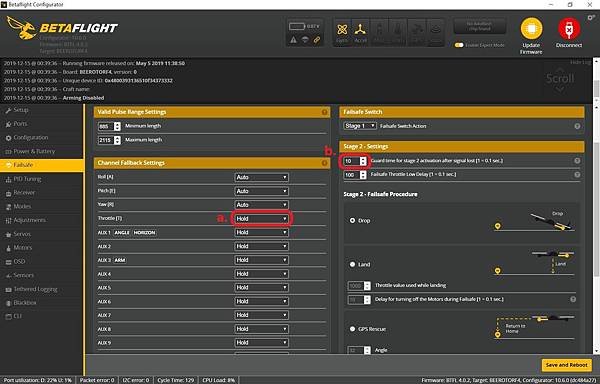Select the Land failsafe procedure
This screenshot has height=384, width=600.
(x=352, y=264)
